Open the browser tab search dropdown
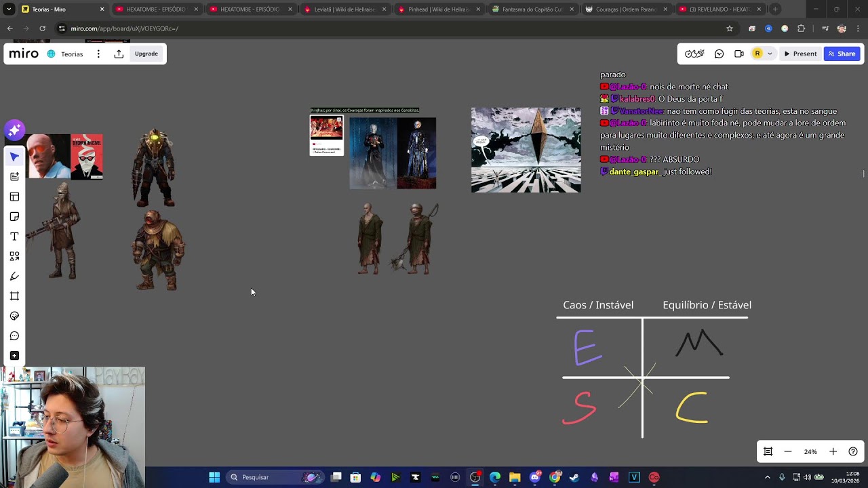 pos(9,9)
